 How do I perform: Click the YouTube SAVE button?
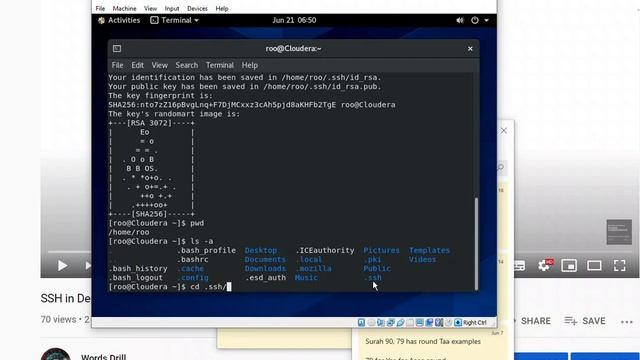(585, 321)
